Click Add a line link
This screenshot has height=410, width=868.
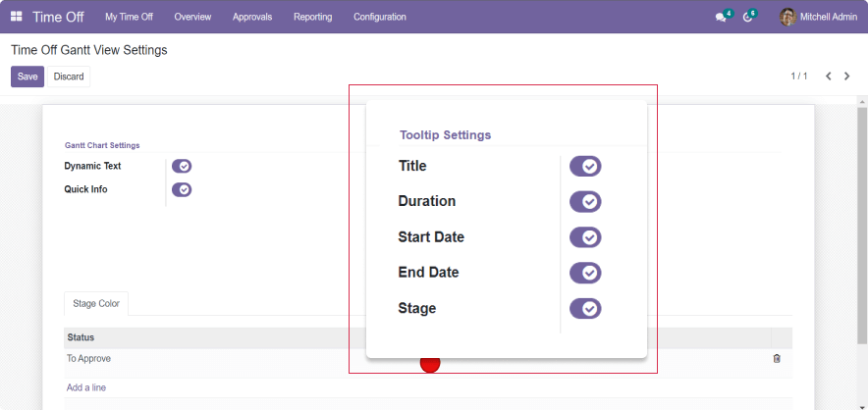(86, 387)
